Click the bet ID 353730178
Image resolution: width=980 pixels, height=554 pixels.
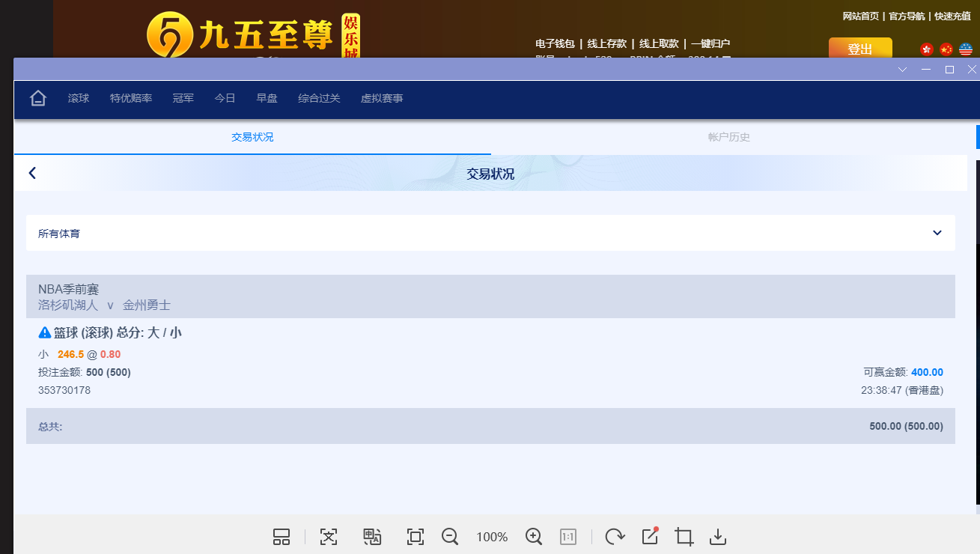[x=64, y=390]
